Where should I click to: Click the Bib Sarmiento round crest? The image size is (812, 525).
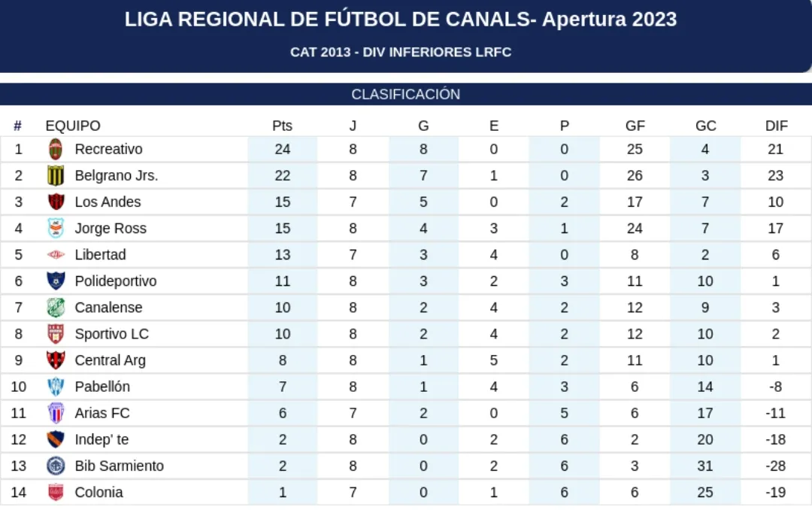56,466
